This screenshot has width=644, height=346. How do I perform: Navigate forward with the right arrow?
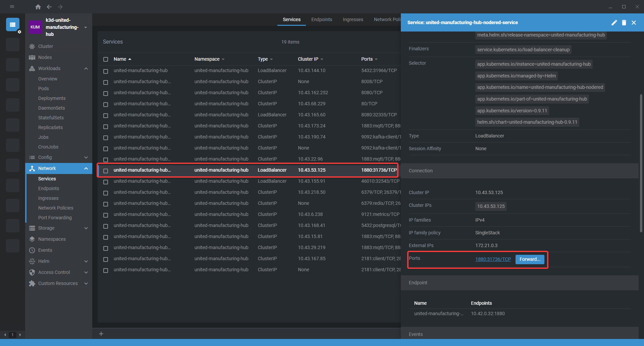click(x=60, y=7)
